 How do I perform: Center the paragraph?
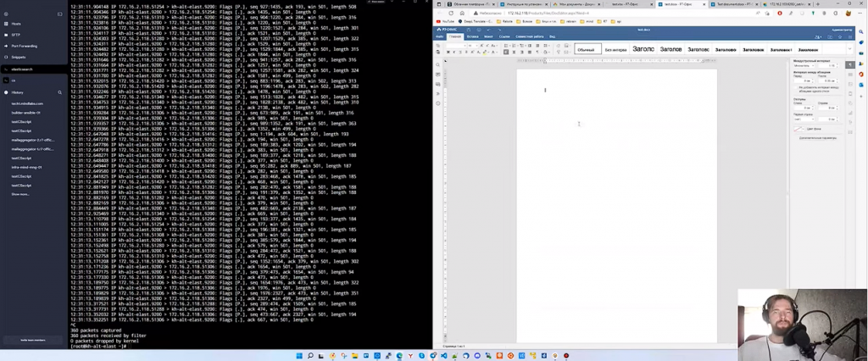click(514, 52)
